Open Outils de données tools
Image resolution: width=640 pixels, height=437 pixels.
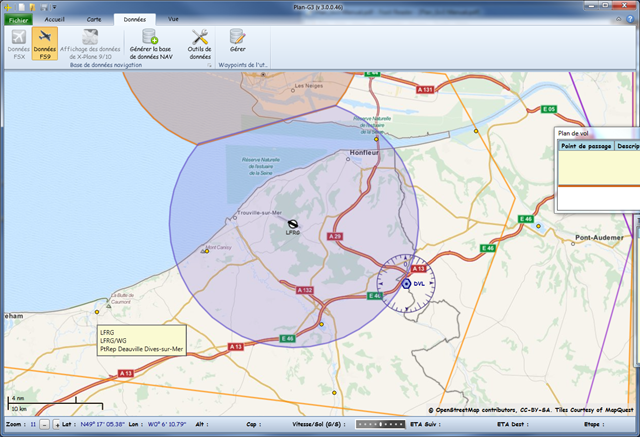200,44
